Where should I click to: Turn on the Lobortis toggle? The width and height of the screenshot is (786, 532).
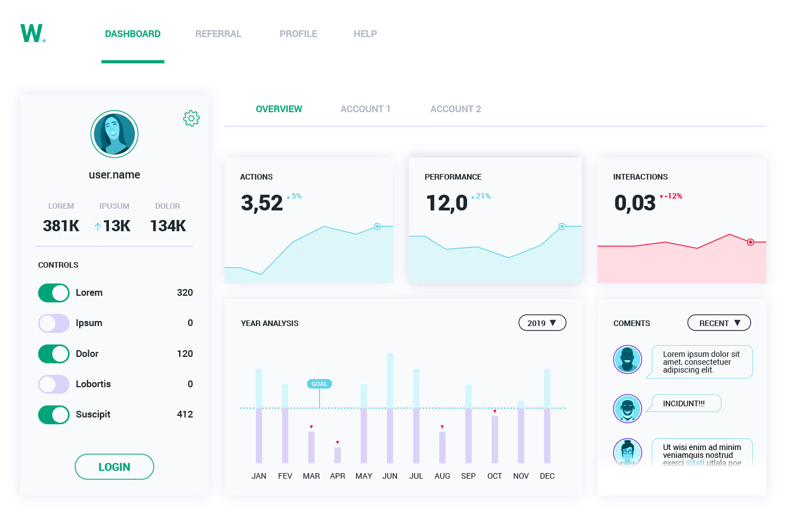54,384
